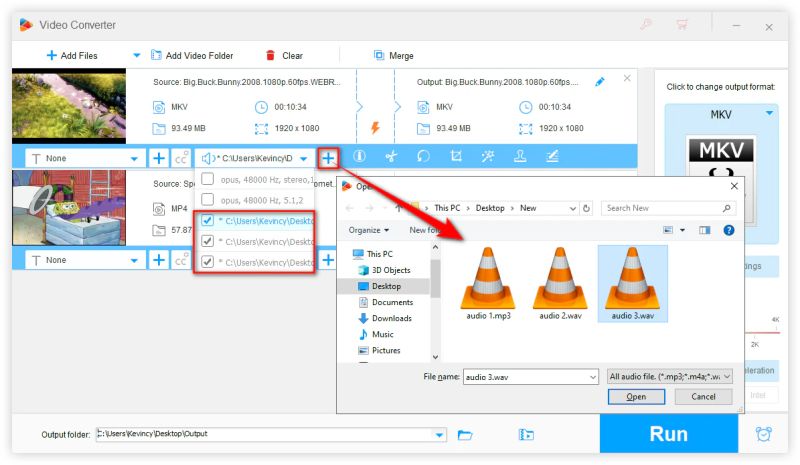Expand the view options dropdown arrow

[682, 230]
